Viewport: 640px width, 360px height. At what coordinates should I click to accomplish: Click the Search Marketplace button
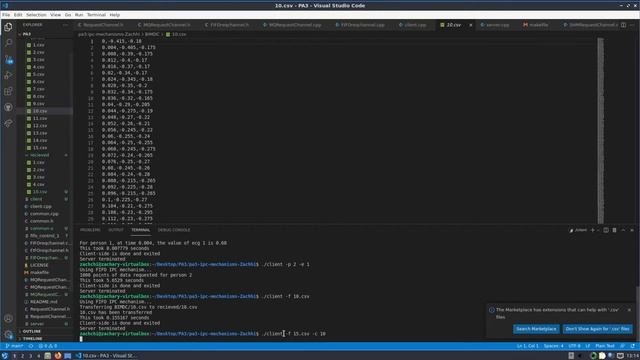pos(536,329)
